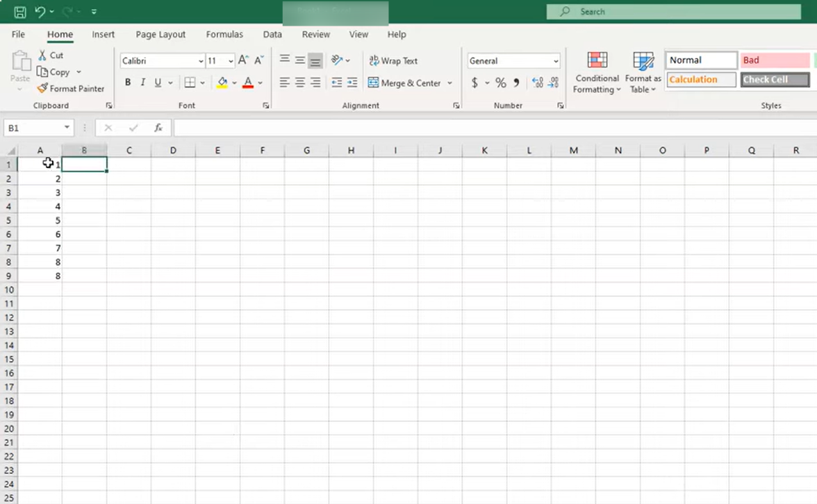Viewport: 817px width, 504px height.
Task: Open the font name Calibri dropdown
Action: [x=201, y=61]
